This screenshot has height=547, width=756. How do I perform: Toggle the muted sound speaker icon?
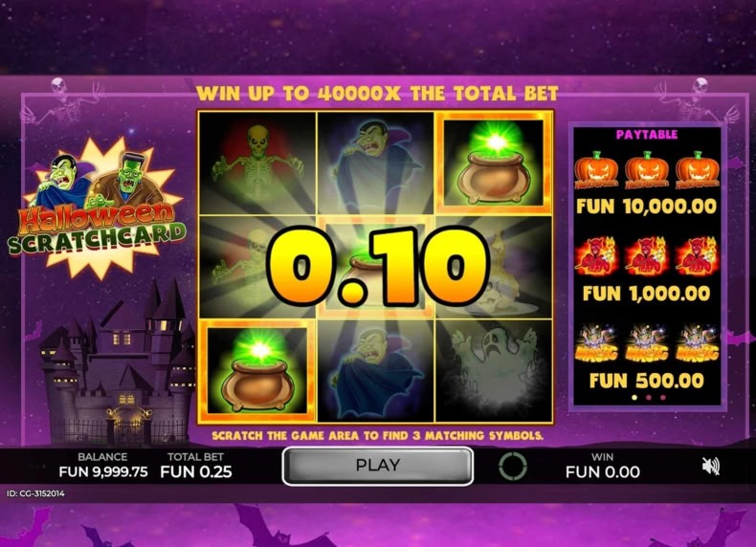[x=710, y=466]
